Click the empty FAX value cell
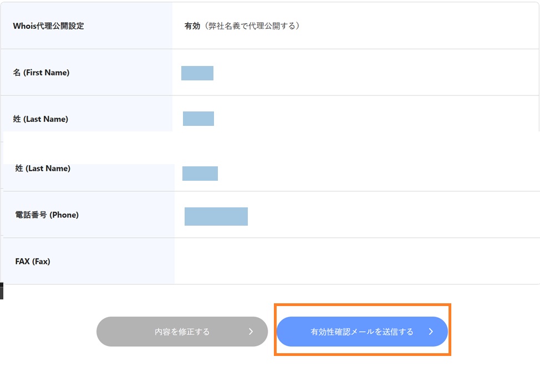This screenshot has width=540, height=392. point(355,261)
